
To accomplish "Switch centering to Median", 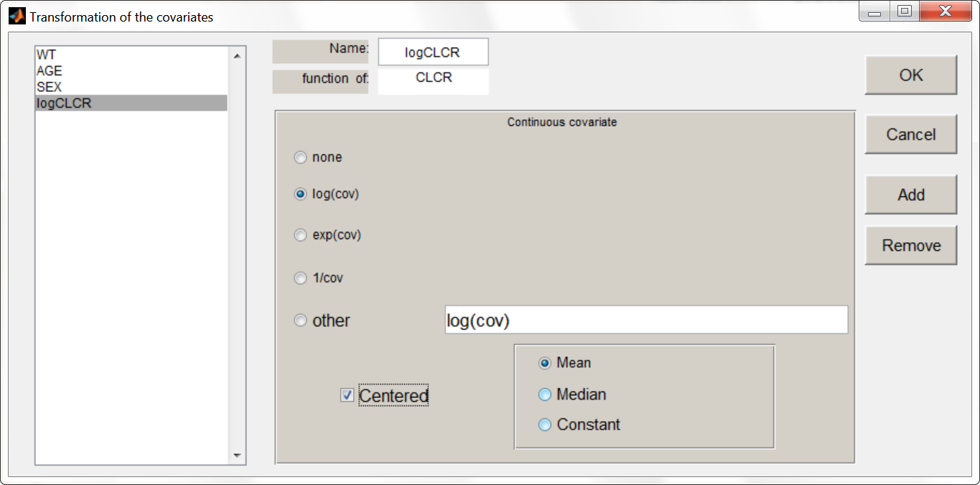I will tap(545, 394).
